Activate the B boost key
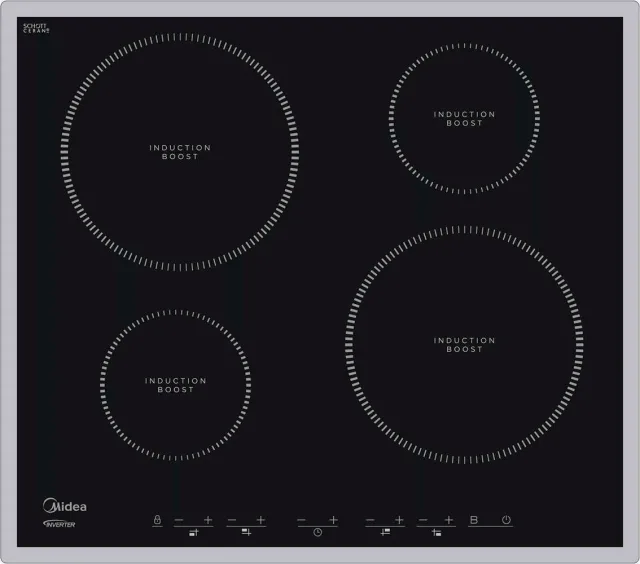 (x=473, y=520)
